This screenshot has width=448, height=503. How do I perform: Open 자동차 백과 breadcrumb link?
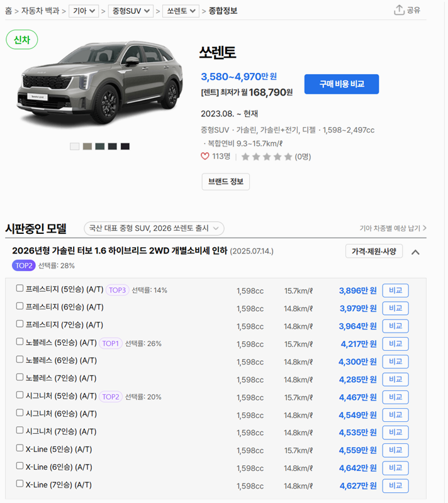[x=40, y=11]
